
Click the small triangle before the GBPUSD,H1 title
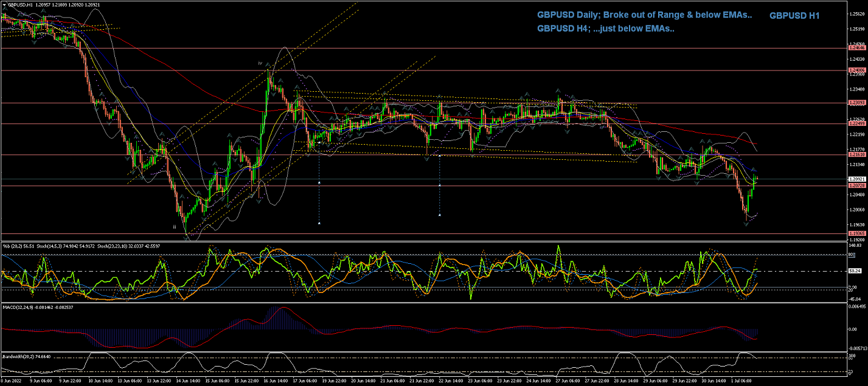pos(4,4)
